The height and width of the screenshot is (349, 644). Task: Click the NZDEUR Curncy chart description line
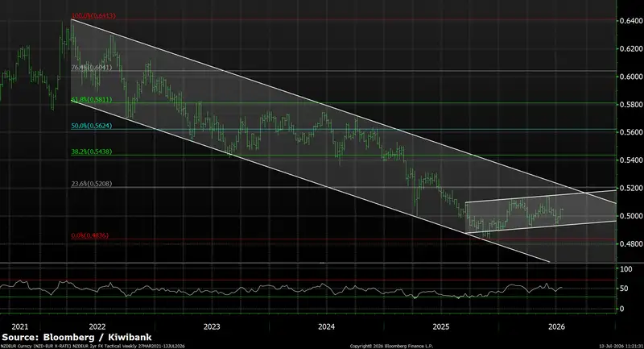coord(93,346)
